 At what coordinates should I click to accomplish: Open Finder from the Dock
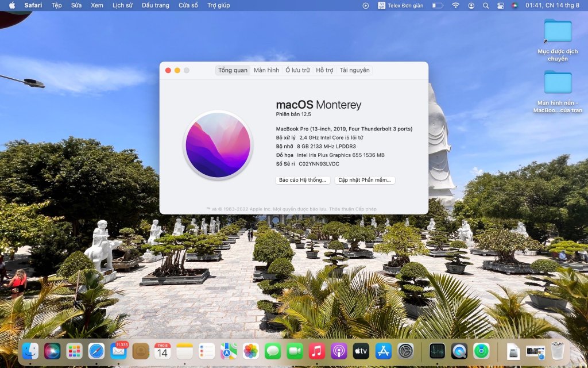tap(30, 351)
